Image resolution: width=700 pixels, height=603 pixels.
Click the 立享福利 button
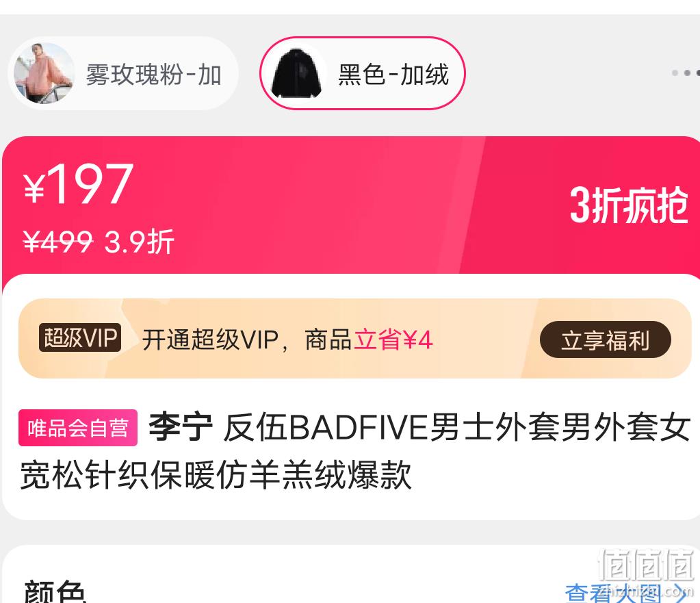[x=605, y=340]
